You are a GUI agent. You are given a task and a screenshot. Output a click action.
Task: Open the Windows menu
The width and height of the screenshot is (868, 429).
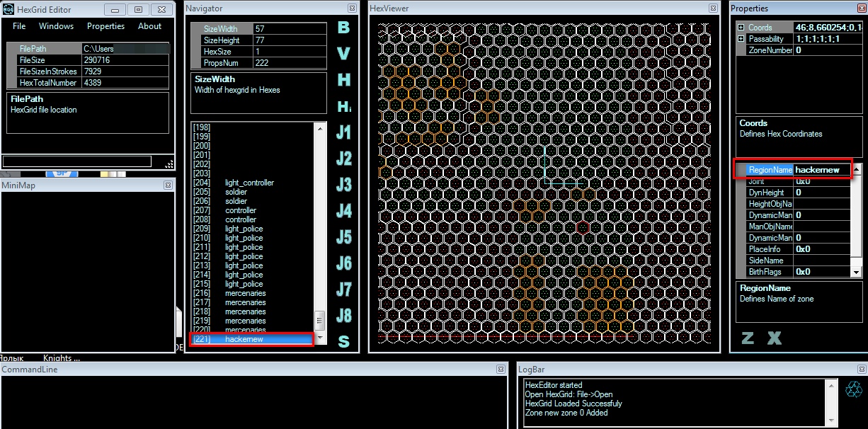coord(56,26)
